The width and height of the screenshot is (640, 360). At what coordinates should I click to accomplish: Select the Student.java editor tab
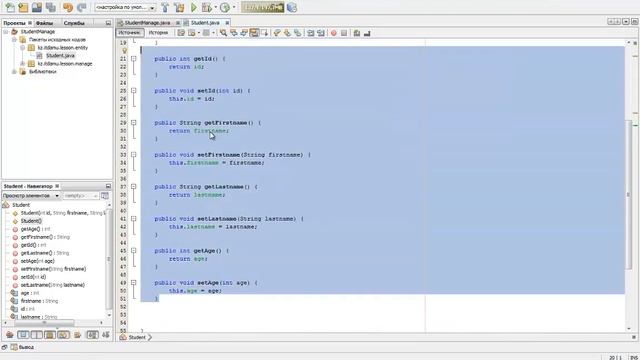tap(205, 23)
